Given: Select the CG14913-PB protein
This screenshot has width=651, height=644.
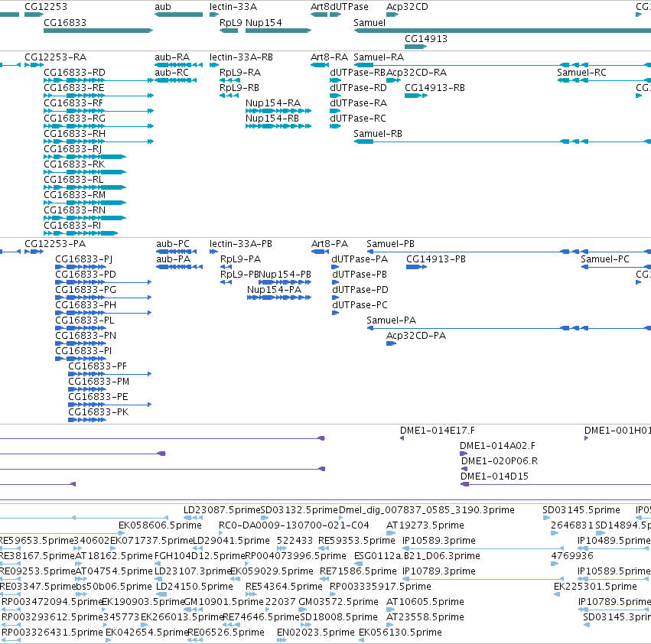Looking at the screenshot, I should pos(436,259).
